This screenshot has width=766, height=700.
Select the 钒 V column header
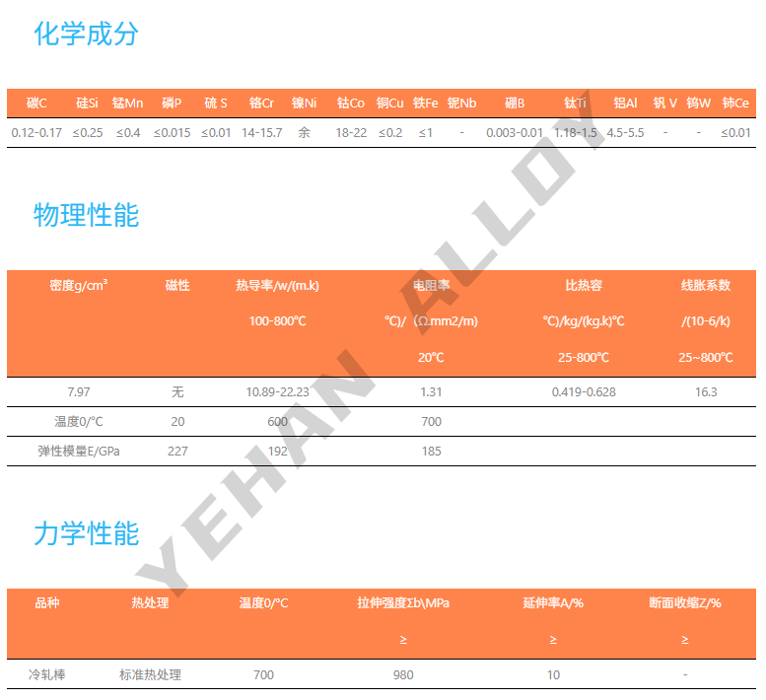click(664, 104)
